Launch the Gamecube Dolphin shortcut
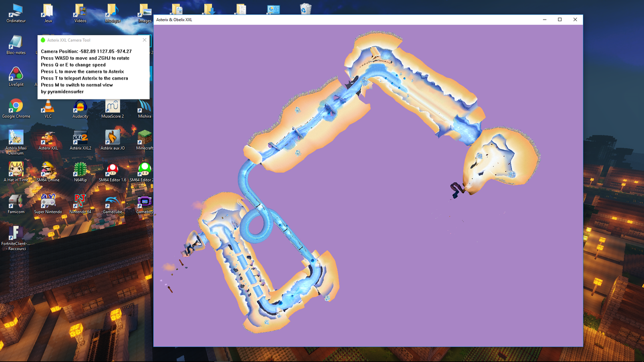Image resolution: width=644 pixels, height=362 pixels. (112, 204)
